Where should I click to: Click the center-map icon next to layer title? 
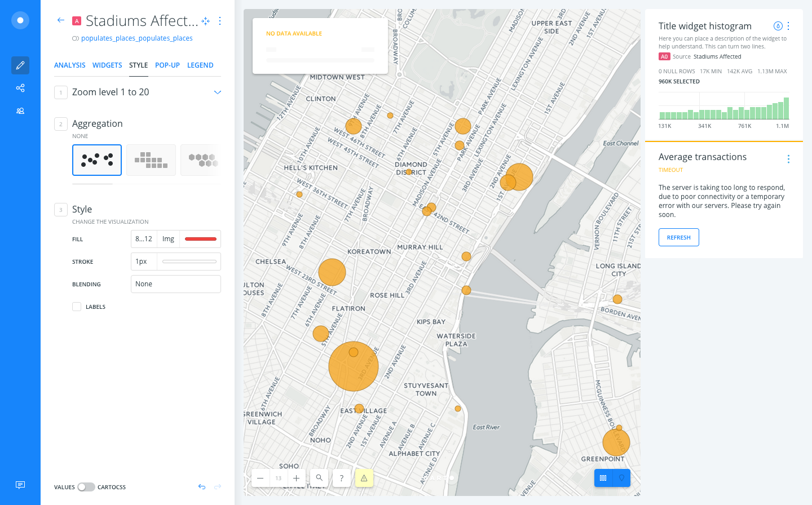pyautogui.click(x=206, y=21)
